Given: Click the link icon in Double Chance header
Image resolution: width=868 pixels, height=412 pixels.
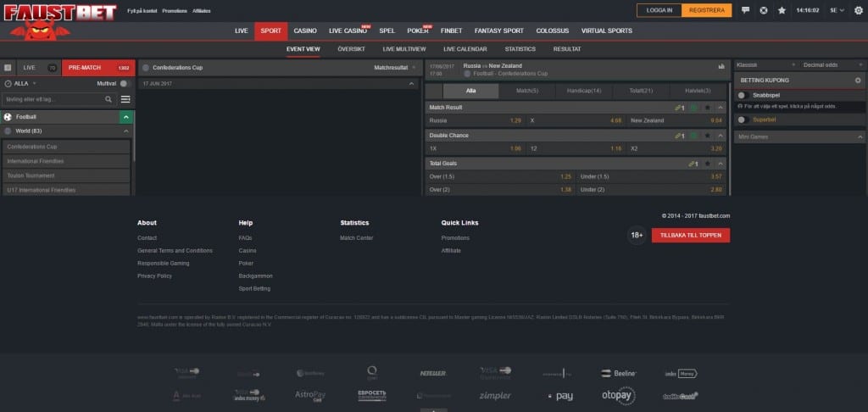Looking at the screenshot, I should [679, 136].
